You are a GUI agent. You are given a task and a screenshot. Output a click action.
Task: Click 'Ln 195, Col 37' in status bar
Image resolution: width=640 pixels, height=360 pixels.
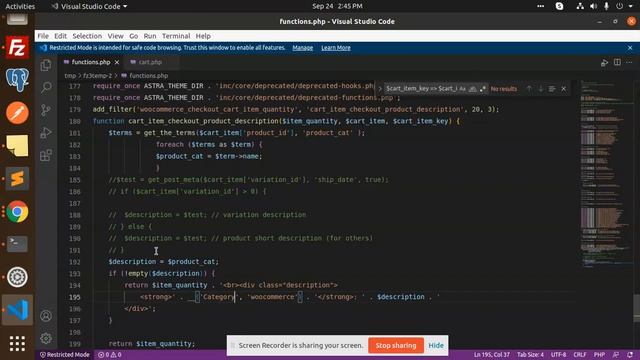pos(491,355)
